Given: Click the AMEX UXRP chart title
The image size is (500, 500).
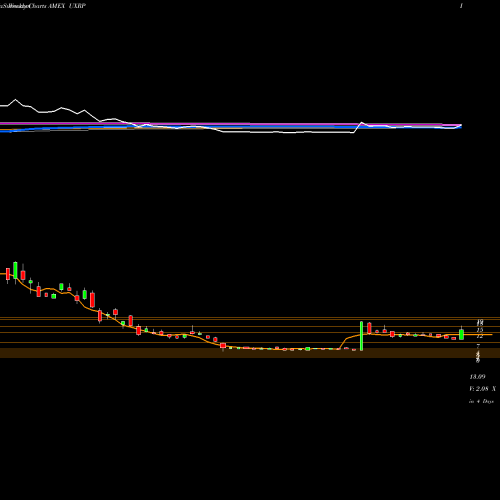Looking at the screenshot, I should coord(67,6).
